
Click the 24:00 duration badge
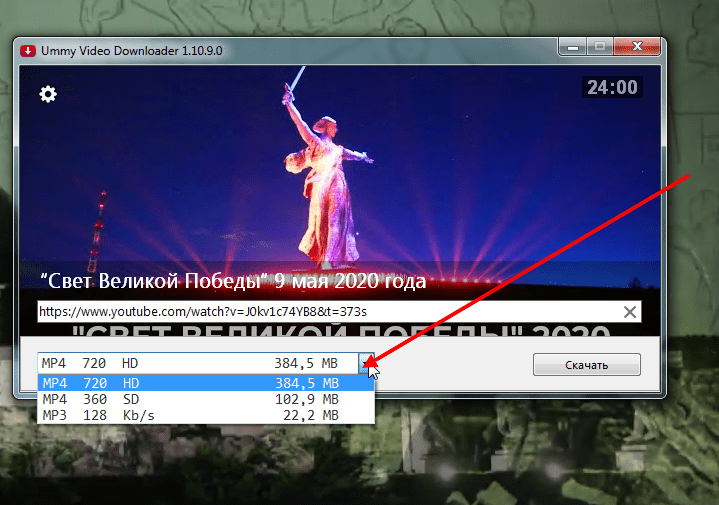coord(612,88)
